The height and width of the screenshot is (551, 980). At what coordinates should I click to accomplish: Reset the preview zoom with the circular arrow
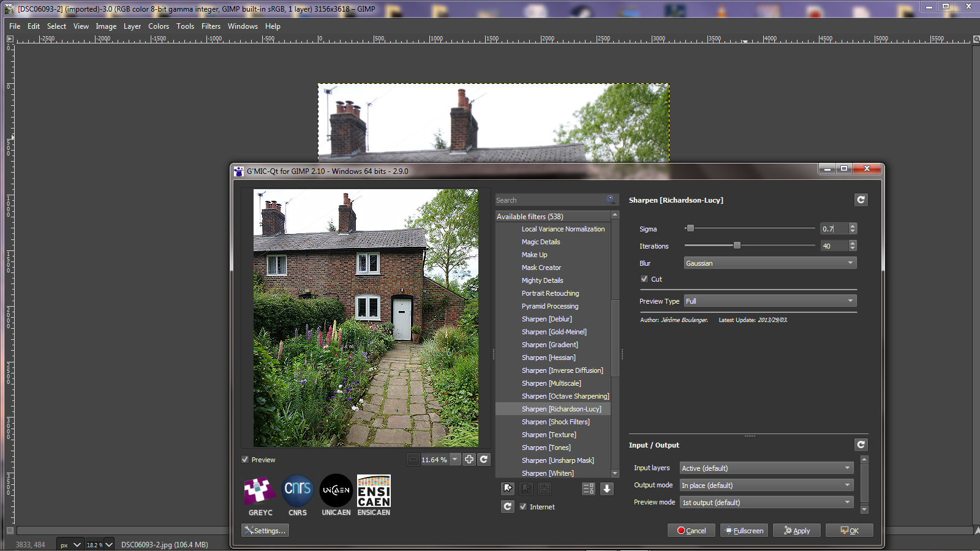tap(484, 459)
